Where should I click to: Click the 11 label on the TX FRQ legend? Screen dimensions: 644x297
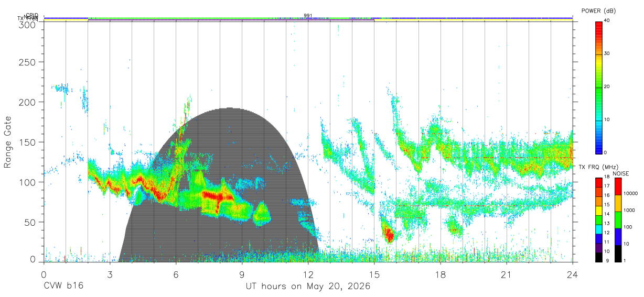pyautogui.click(x=607, y=243)
